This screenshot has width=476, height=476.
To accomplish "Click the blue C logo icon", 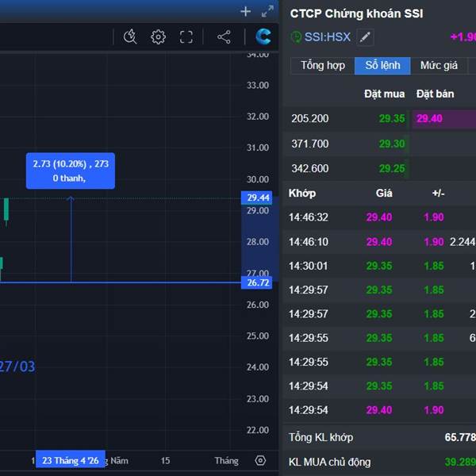I will 263,36.
